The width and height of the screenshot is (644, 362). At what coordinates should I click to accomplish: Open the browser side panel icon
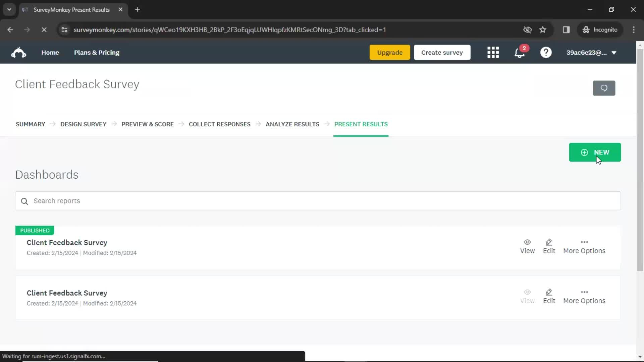pos(566,30)
